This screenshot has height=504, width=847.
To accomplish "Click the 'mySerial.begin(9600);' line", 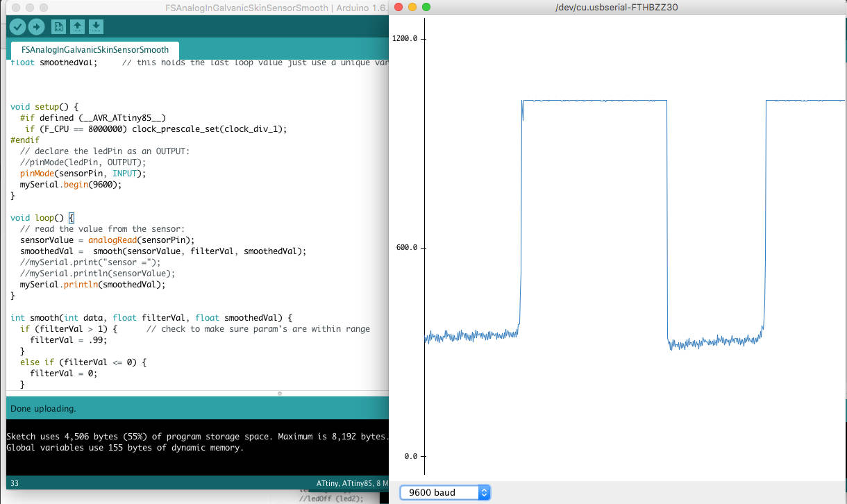I will click(71, 185).
